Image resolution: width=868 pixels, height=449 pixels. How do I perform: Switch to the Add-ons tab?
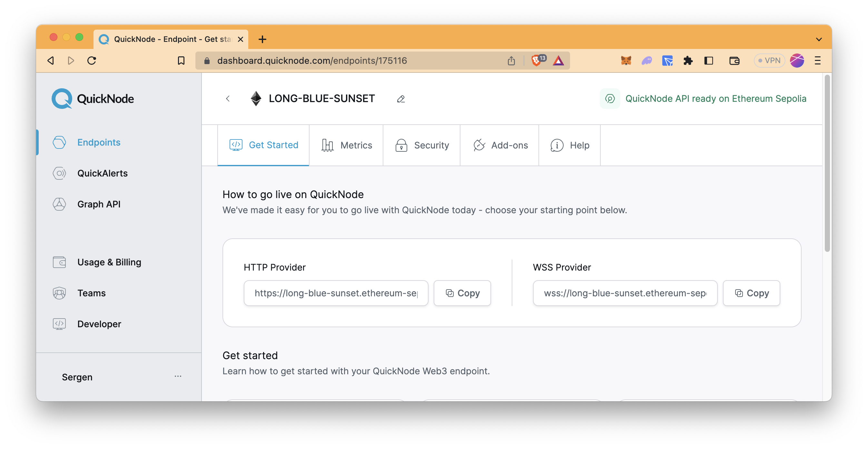(x=500, y=145)
